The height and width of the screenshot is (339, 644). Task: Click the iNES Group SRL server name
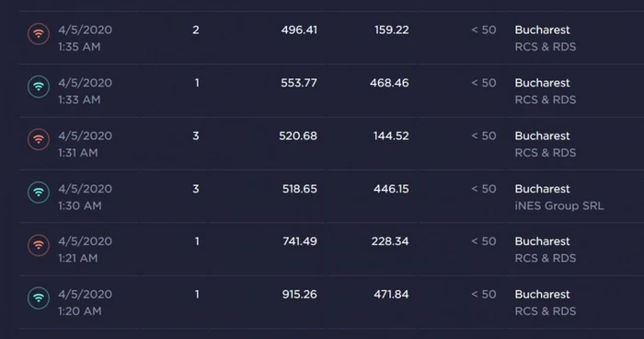[559, 205]
